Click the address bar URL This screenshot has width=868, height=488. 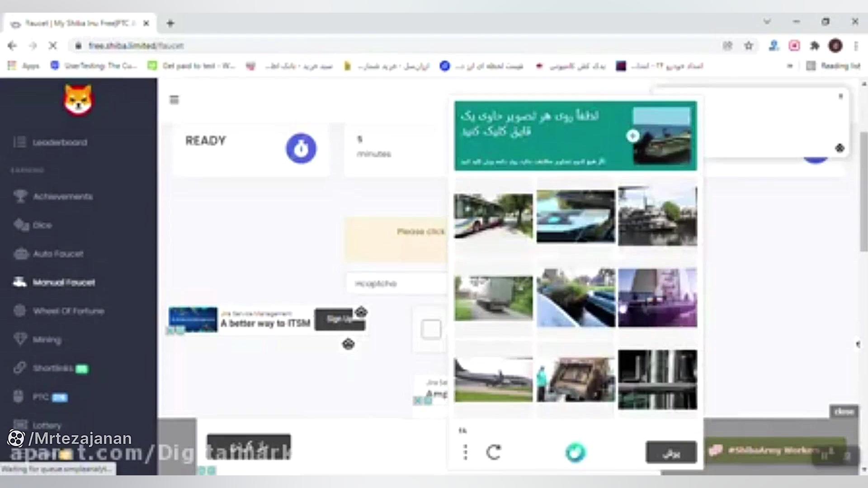point(136,46)
